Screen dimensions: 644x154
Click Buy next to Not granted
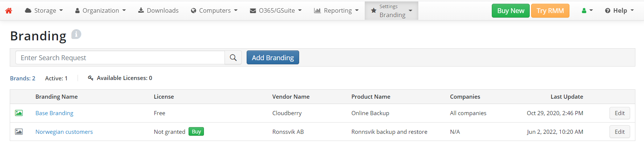tap(196, 132)
